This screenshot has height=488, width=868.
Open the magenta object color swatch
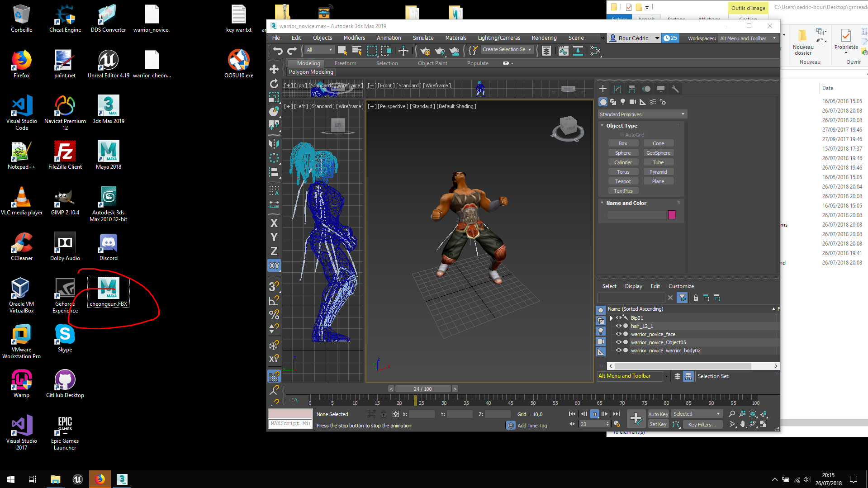[672, 215]
